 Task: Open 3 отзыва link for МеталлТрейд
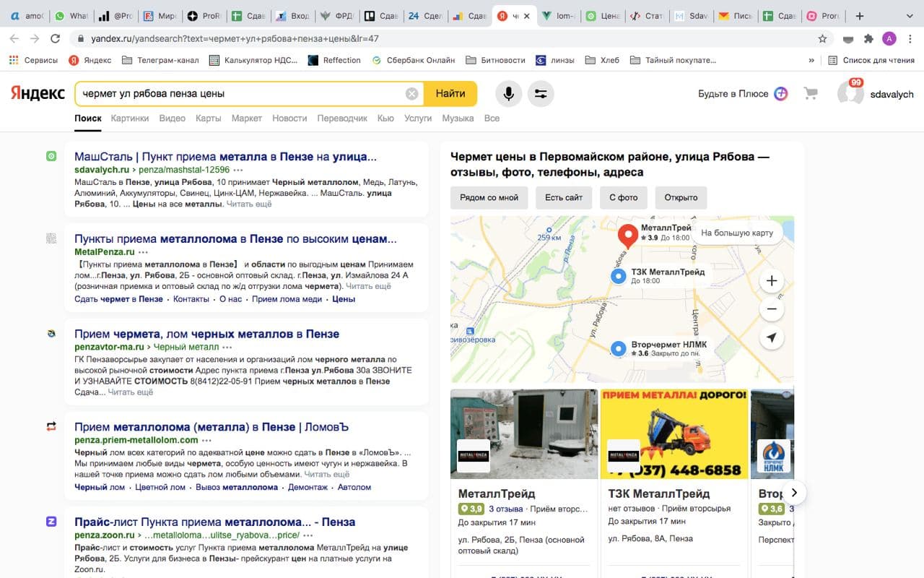[x=505, y=509]
